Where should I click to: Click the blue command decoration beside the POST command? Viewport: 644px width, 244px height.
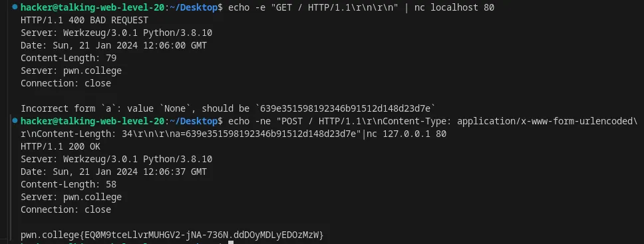(x=15, y=121)
